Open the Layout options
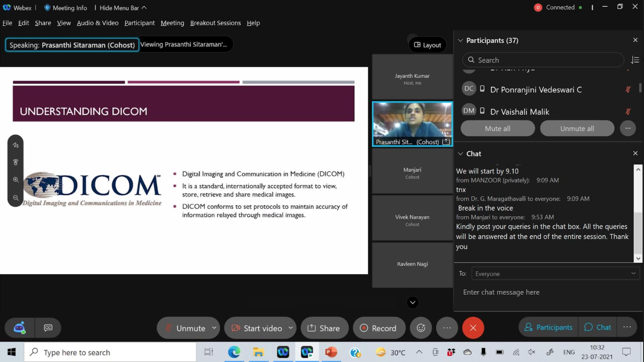Viewport: 644px width, 362px height. [x=428, y=45]
